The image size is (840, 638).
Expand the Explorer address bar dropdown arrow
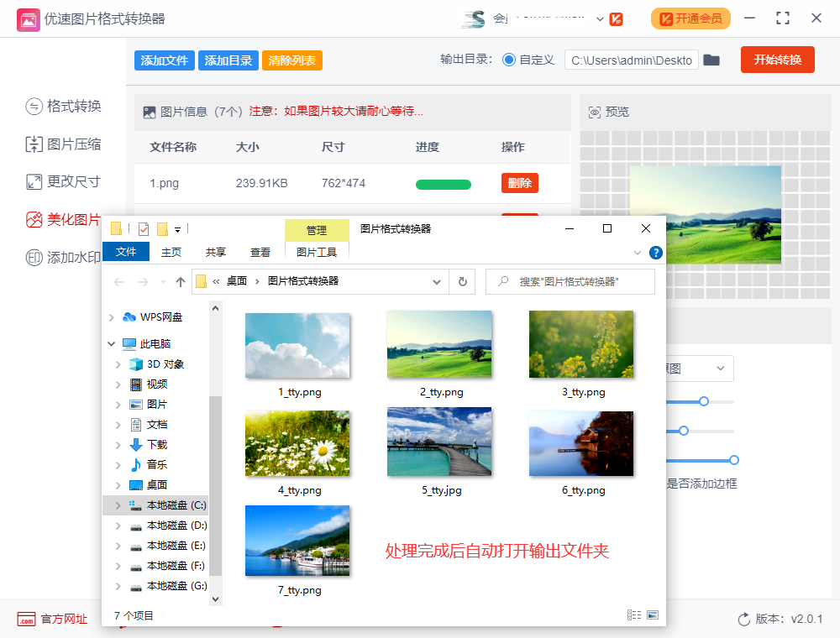point(436,281)
